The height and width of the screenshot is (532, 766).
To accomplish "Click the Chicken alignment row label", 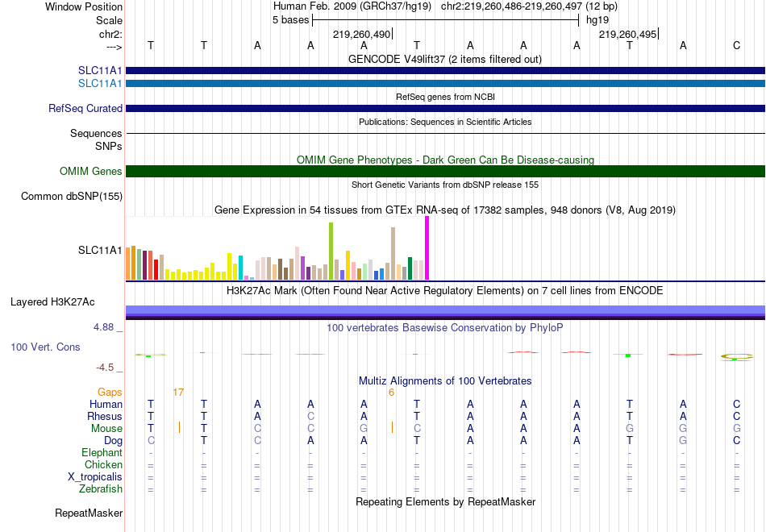I will (x=103, y=464).
